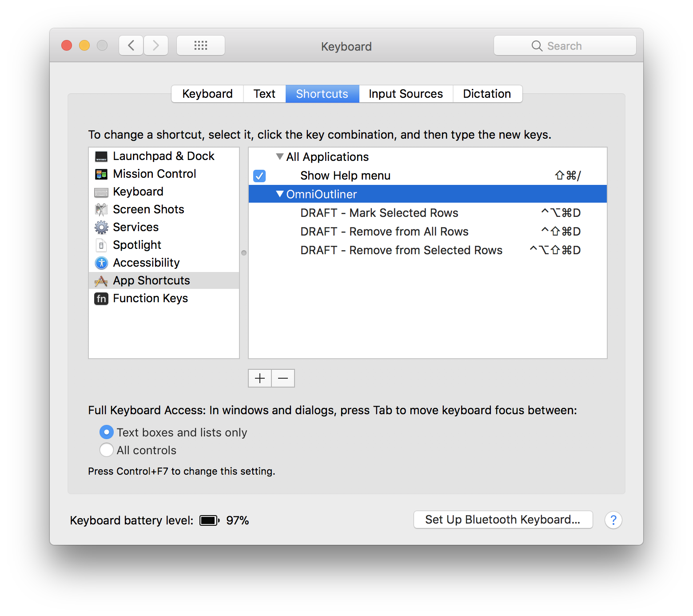This screenshot has height=616, width=693.
Task: Open help with the question mark button
Action: 613,520
